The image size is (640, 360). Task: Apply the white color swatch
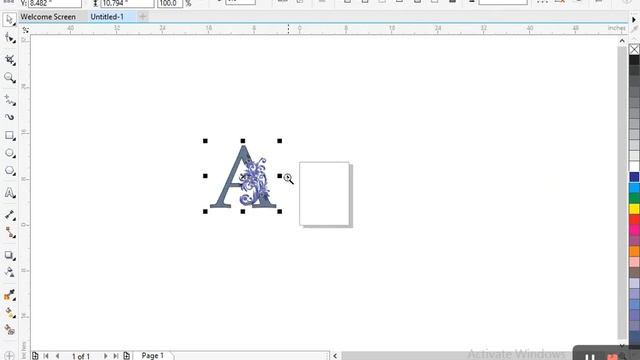coord(634,167)
